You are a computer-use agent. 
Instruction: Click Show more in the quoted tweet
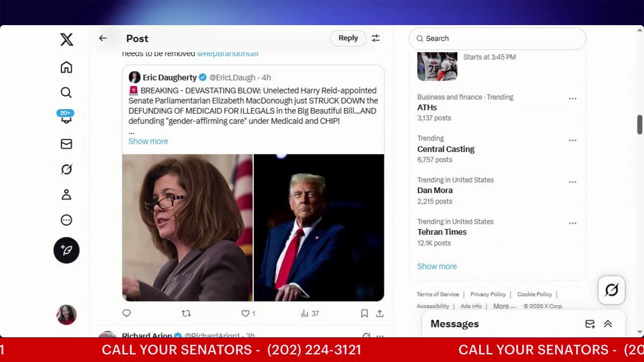click(148, 141)
